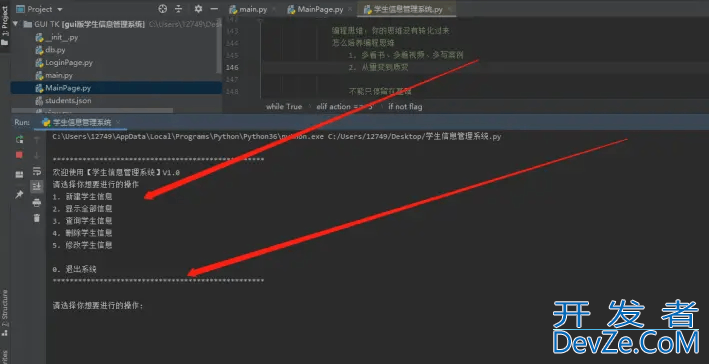The image size is (709, 364).
Task: Click the Project tree vertical scrollbar
Action: pyautogui.click(x=220, y=47)
